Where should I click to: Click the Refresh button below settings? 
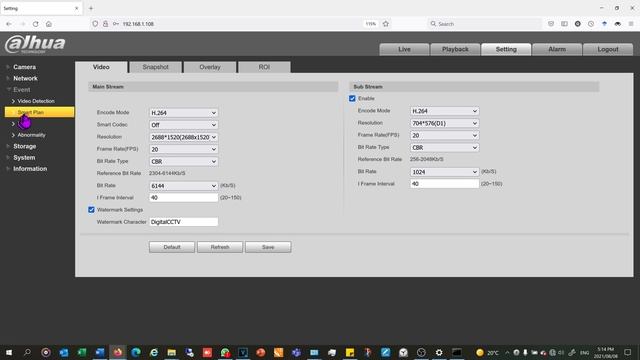tap(220, 247)
